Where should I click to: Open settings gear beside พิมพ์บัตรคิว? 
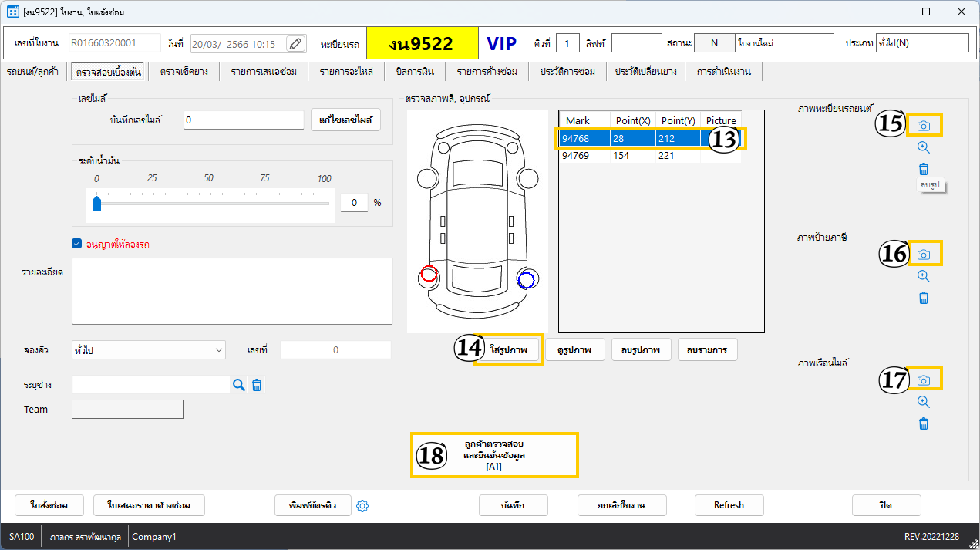(x=364, y=506)
